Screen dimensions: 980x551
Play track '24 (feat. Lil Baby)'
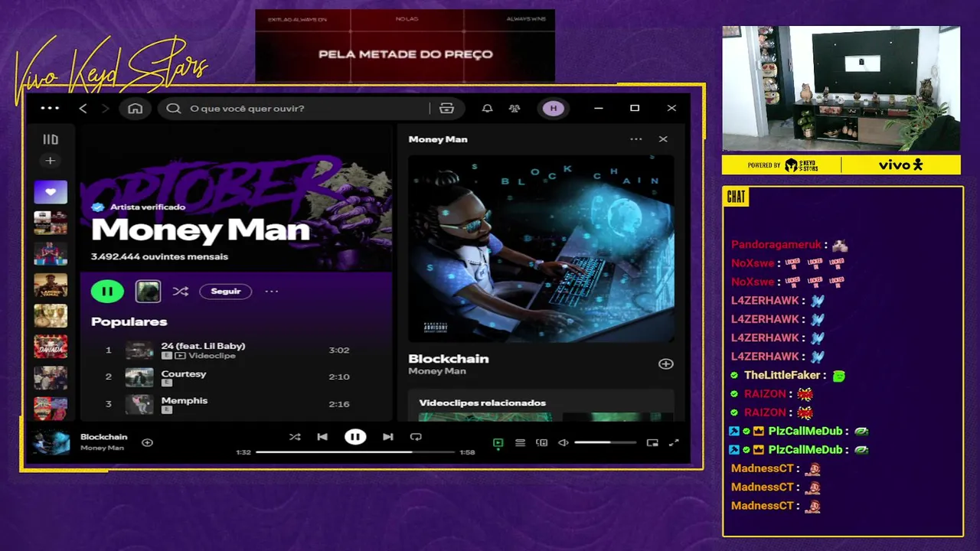point(203,346)
